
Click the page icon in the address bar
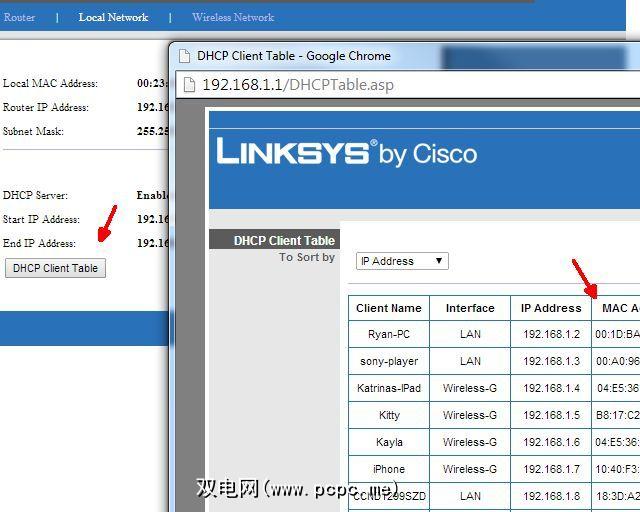pyautogui.click(x=189, y=85)
